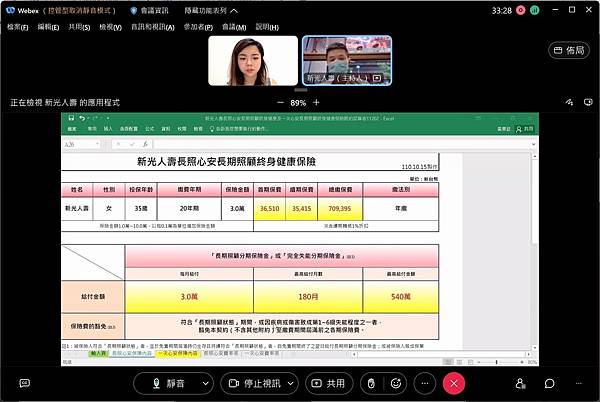Toggle the 停止視訊 stop video button

click(x=254, y=383)
